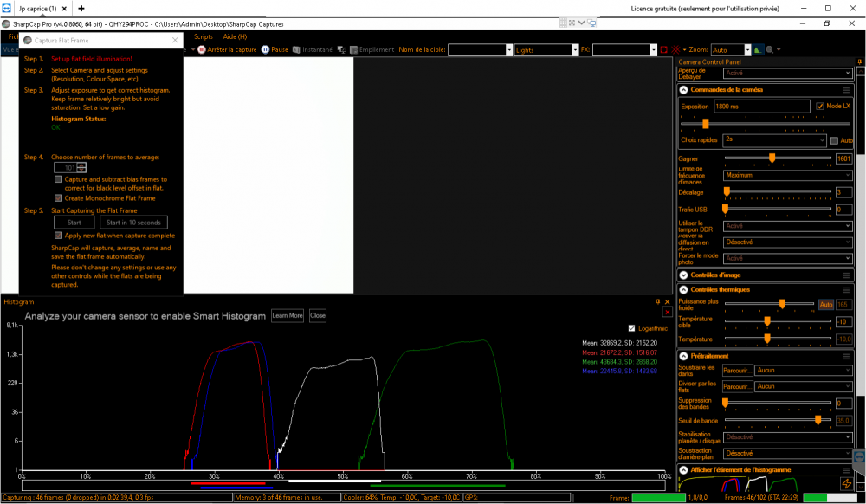Screen dimensions: 866x504
Task: Click the lightning auto-stretch icon
Action: pyautogui.click(x=847, y=483)
